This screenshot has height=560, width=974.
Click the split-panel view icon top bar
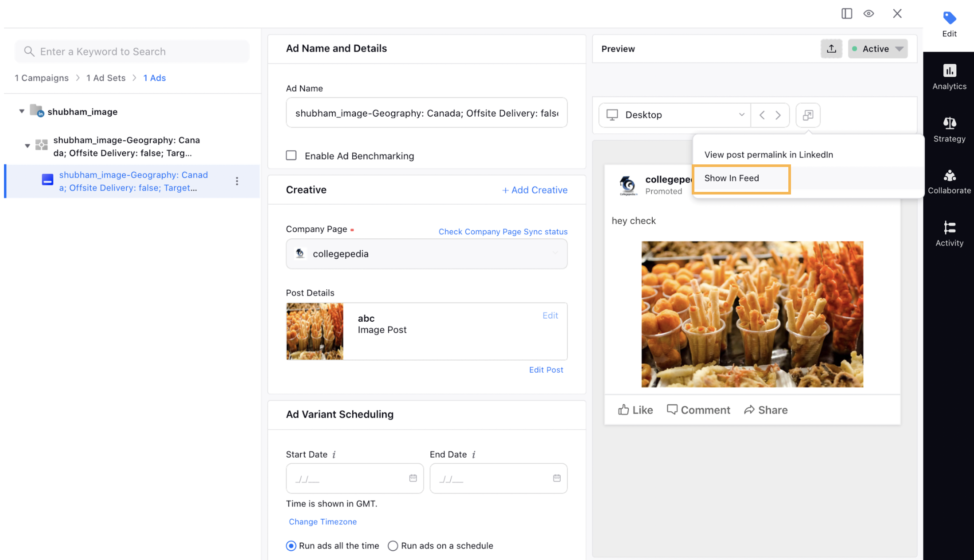tap(847, 13)
